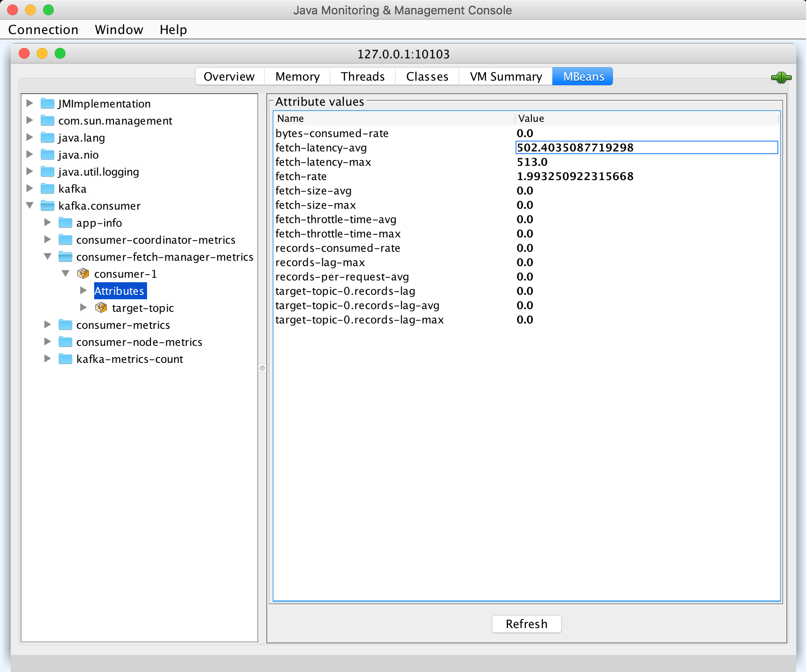Click the java.util.logging folder icon
The width and height of the screenshot is (807, 672).
pos(48,172)
